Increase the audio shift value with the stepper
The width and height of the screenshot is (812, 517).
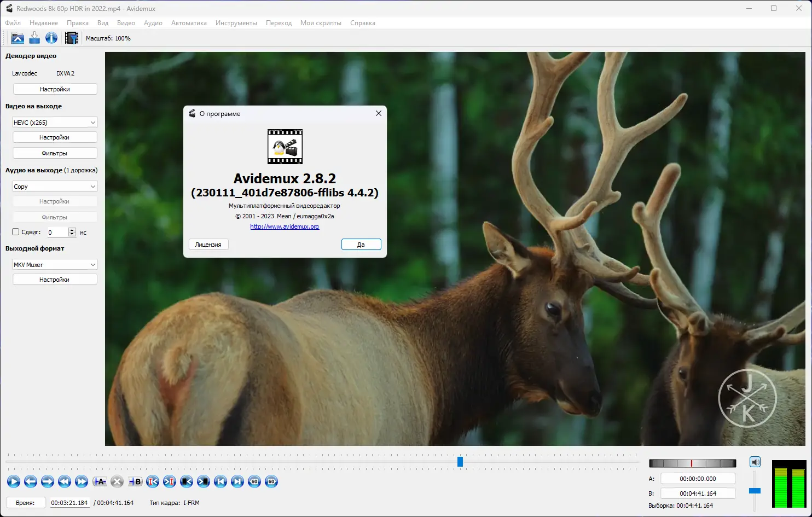[x=72, y=230]
